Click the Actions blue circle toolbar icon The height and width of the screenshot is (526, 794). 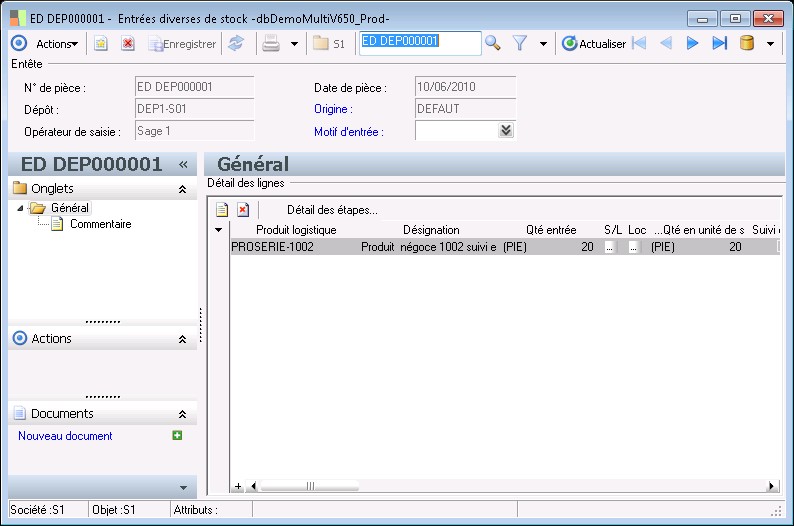[19, 44]
